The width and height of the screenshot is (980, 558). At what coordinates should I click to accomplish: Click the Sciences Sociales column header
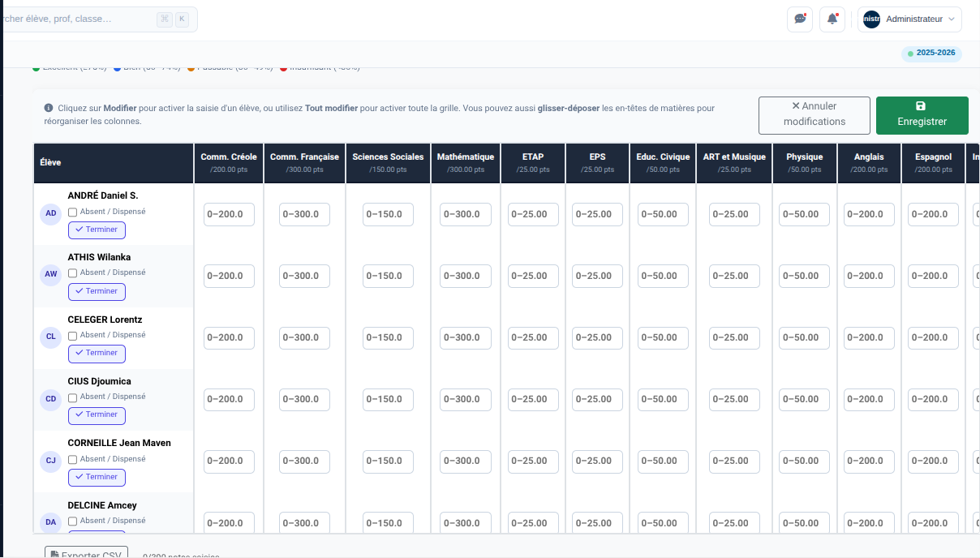click(x=388, y=162)
